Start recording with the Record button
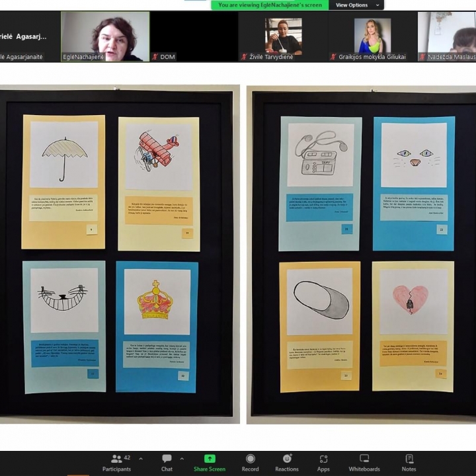 [250, 463]
